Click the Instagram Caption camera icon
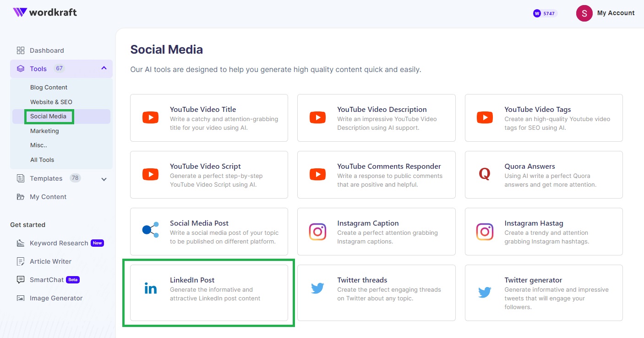The image size is (644, 338). [317, 232]
